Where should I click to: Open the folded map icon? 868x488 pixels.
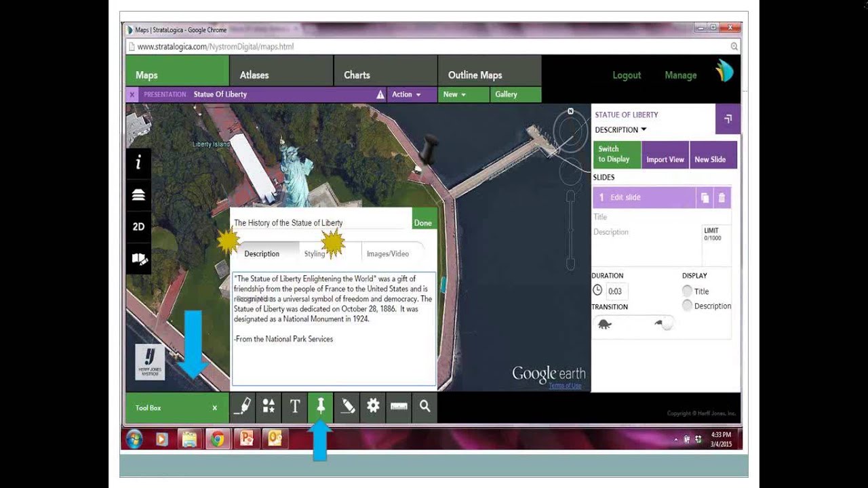(138, 259)
